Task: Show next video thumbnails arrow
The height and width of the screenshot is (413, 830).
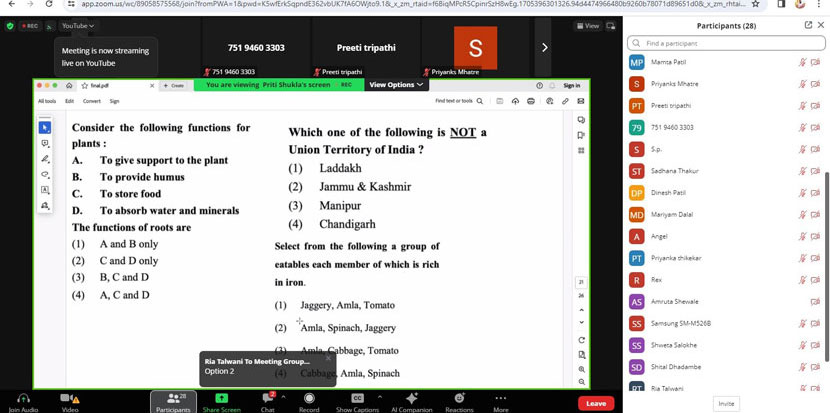Action: 544,48
